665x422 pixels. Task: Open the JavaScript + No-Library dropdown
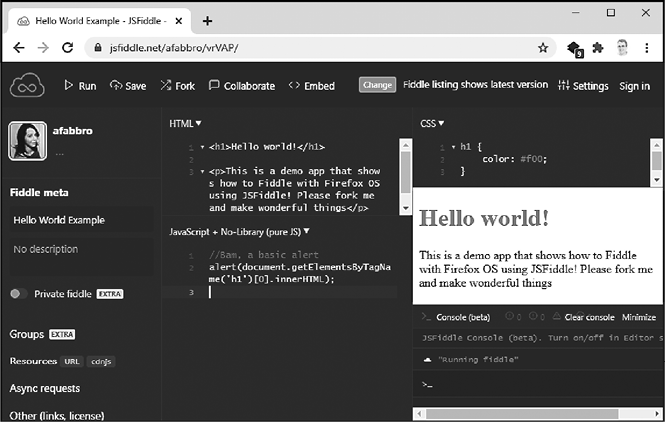(240, 232)
